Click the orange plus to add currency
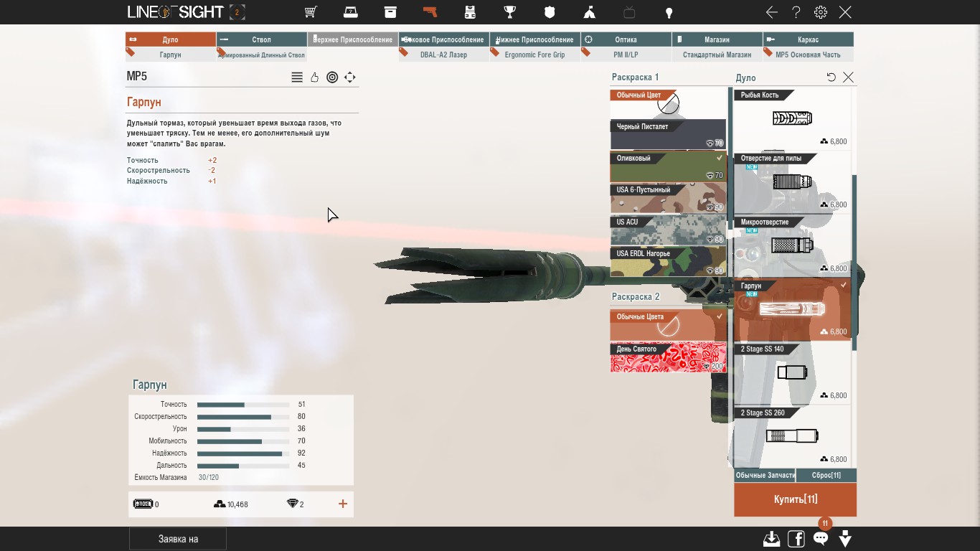Viewport: 980px width, 551px height. tap(343, 504)
